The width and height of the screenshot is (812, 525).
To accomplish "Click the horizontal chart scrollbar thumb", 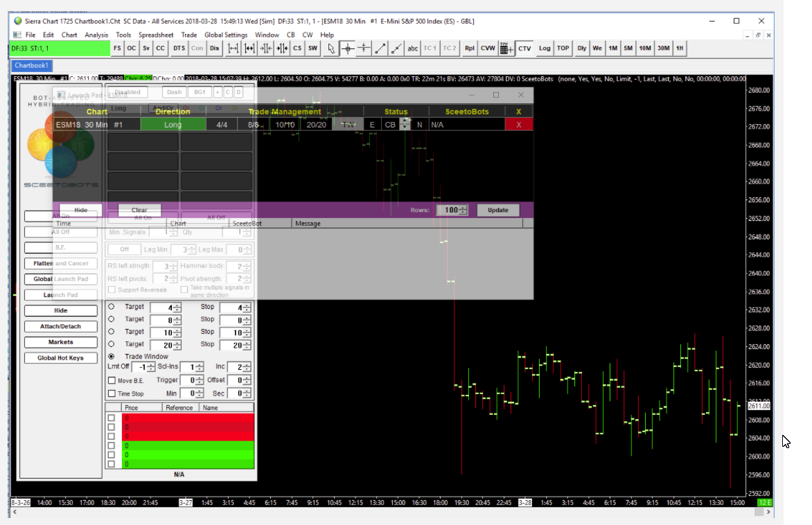I will [759, 512].
